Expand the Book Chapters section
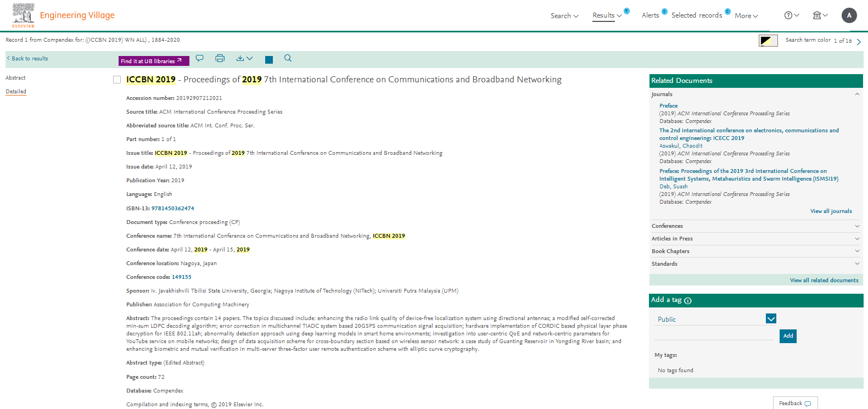 857,251
